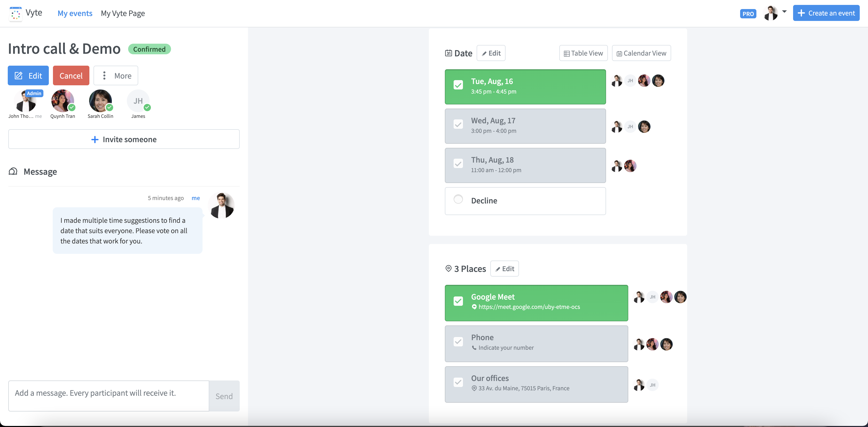Click the Vyte logo
868x427 pixels.
tap(15, 13)
